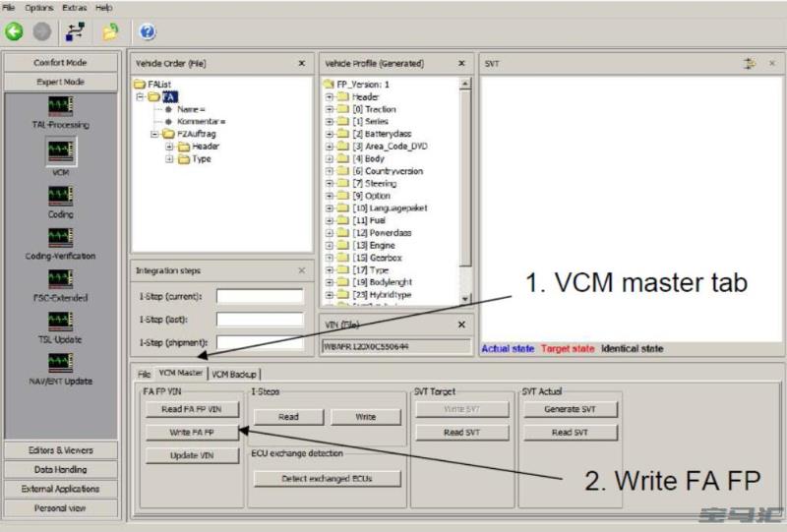Select the [10] Languagepaket tree item
The image size is (787, 532).
click(x=390, y=207)
